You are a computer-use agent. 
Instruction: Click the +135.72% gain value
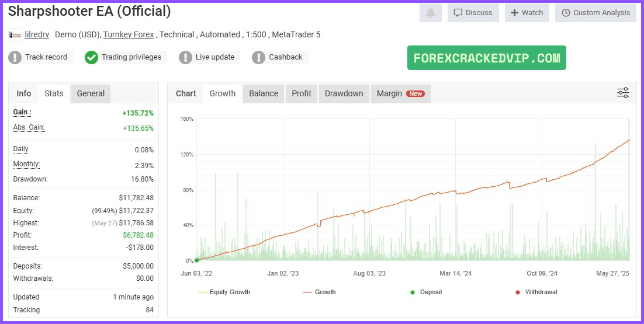138,113
